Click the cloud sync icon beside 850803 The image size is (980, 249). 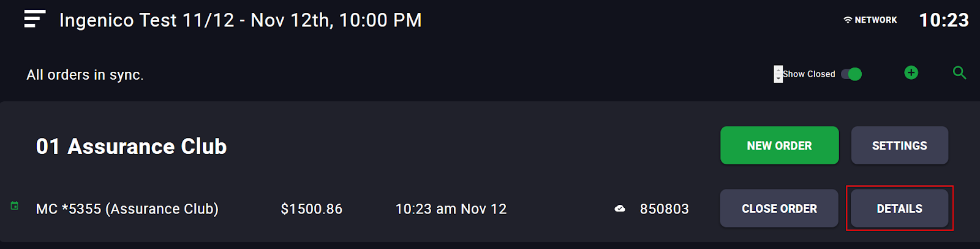[x=620, y=209]
